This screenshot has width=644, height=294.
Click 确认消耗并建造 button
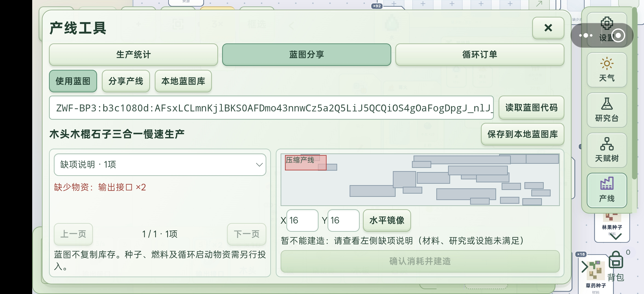click(x=420, y=261)
